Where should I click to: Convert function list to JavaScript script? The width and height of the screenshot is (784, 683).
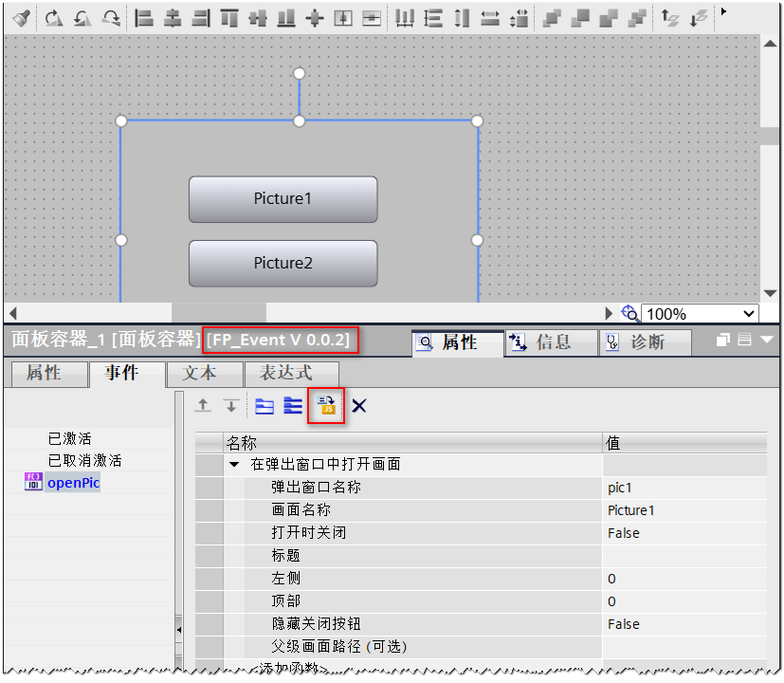pos(325,406)
